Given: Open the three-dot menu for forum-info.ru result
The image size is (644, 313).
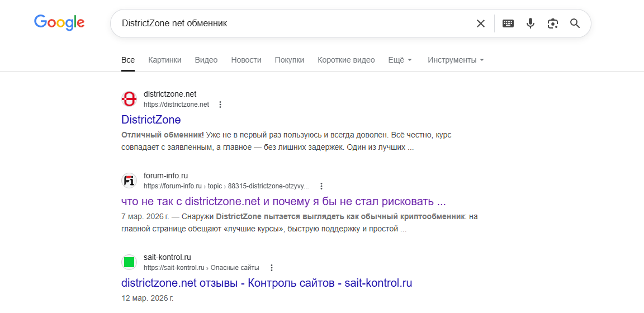Looking at the screenshot, I should (321, 186).
